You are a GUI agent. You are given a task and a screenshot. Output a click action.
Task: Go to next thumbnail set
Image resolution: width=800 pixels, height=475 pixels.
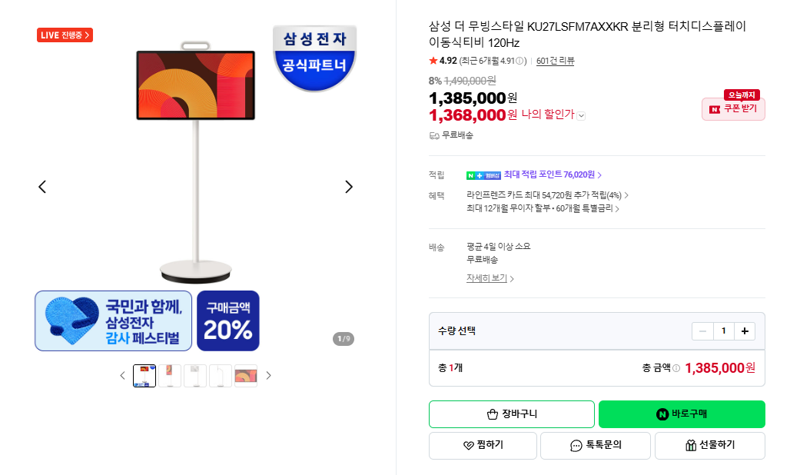(x=268, y=376)
